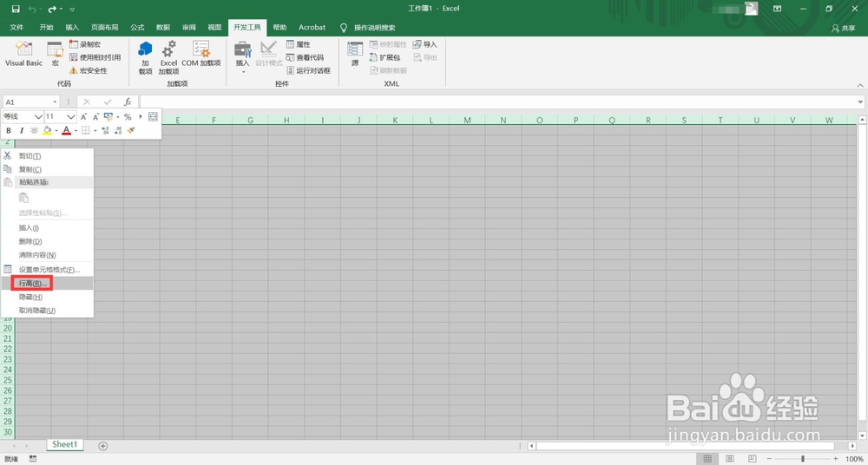The width and height of the screenshot is (868, 465).
Task: Open the Visual Basic editor
Action: click(x=23, y=55)
